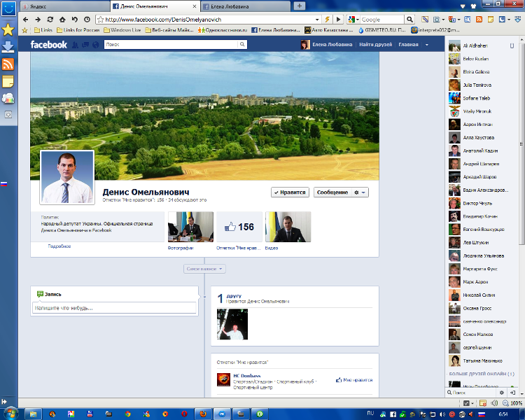Bookmark this page with the address bar star

(100, 20)
